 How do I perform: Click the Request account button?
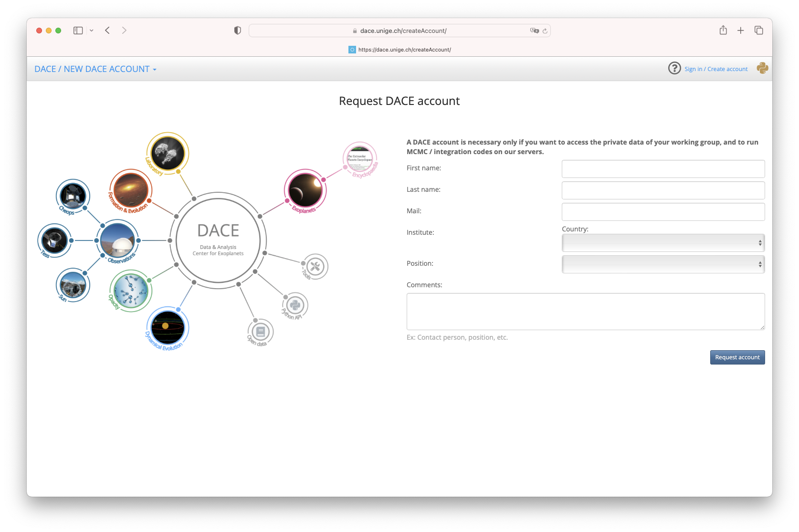(x=737, y=357)
